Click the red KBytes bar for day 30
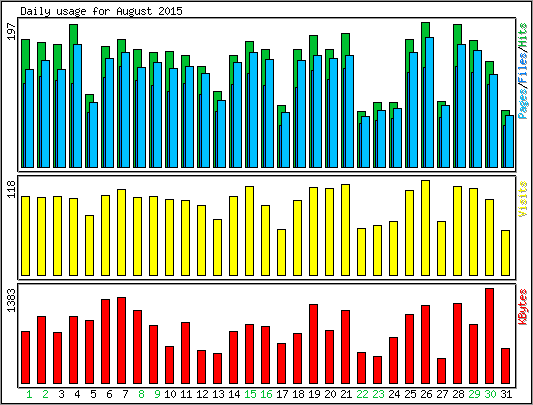This screenshot has width=533, height=405. (489, 336)
